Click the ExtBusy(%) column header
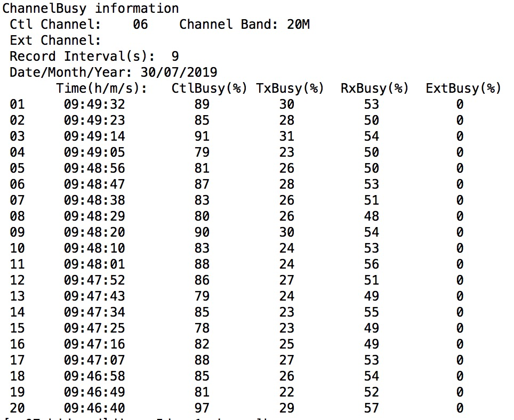Screen dimensions: 514x420 (463, 88)
